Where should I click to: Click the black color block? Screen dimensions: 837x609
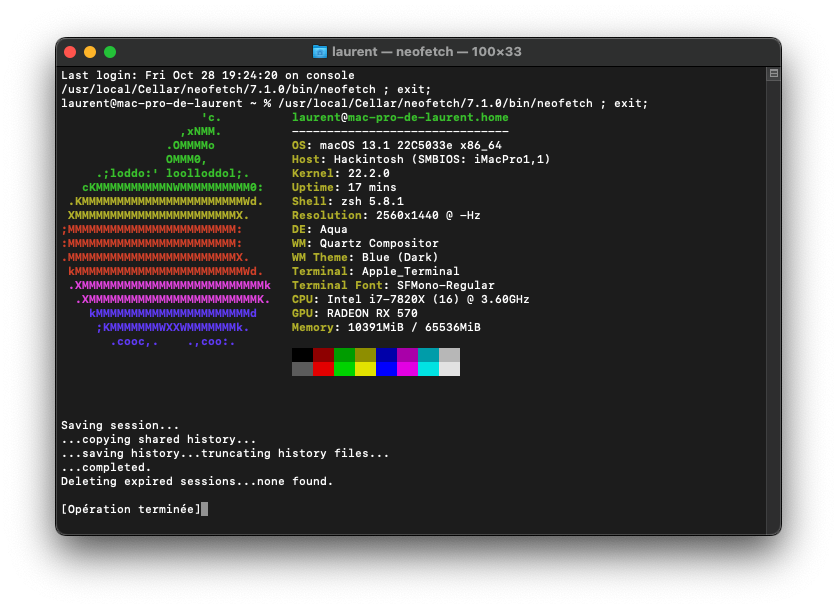(x=302, y=355)
